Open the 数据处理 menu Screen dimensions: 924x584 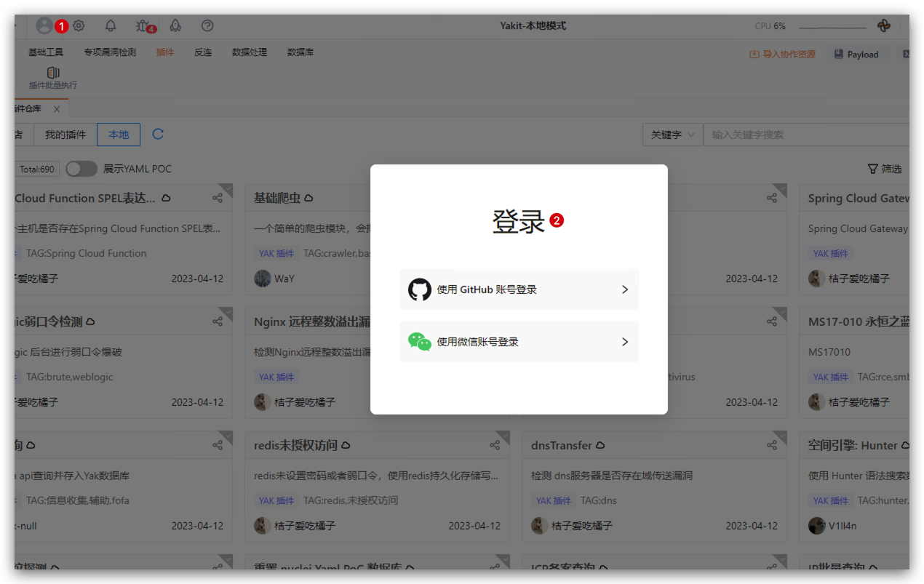(250, 52)
